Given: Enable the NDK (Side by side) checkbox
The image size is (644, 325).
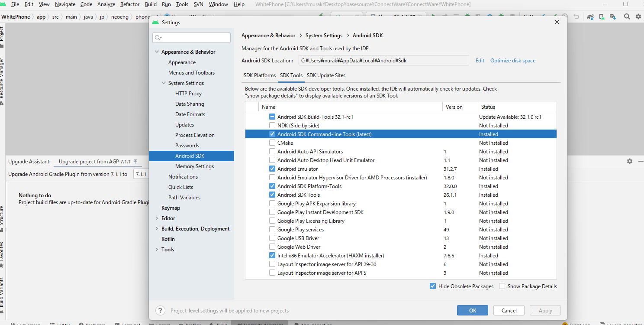Looking at the screenshot, I should [x=272, y=125].
